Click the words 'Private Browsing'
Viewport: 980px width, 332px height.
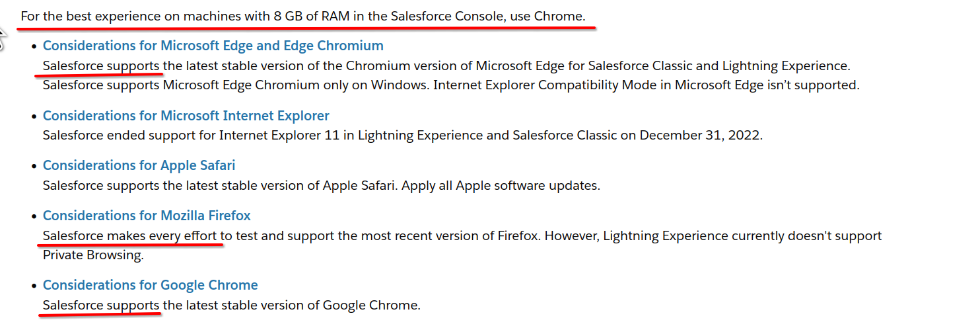point(93,255)
